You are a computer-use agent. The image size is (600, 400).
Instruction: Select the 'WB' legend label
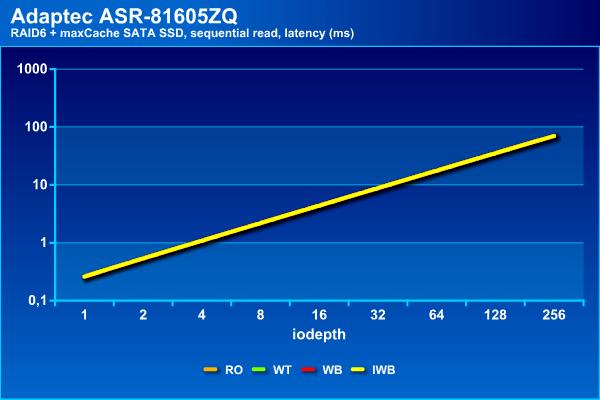332,370
